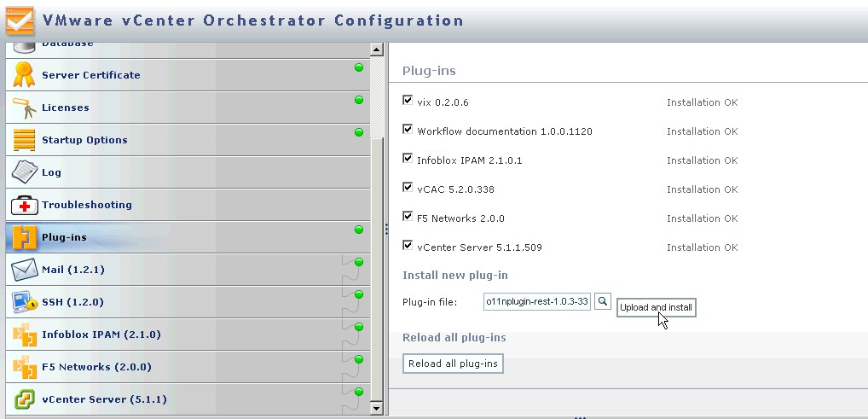The height and width of the screenshot is (419, 868).
Task: Toggle the vCAC 5.2.0.338 checkbox
Action: pos(408,188)
